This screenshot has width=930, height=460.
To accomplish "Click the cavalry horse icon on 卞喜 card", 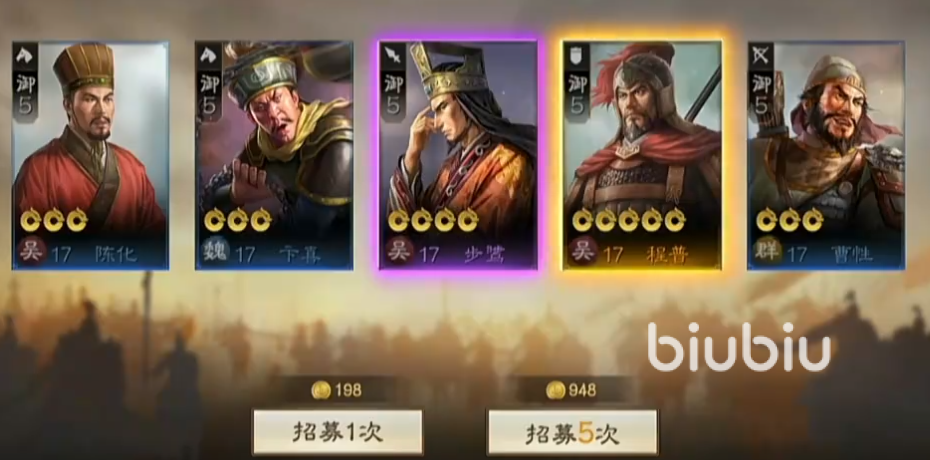I will tap(209, 56).
